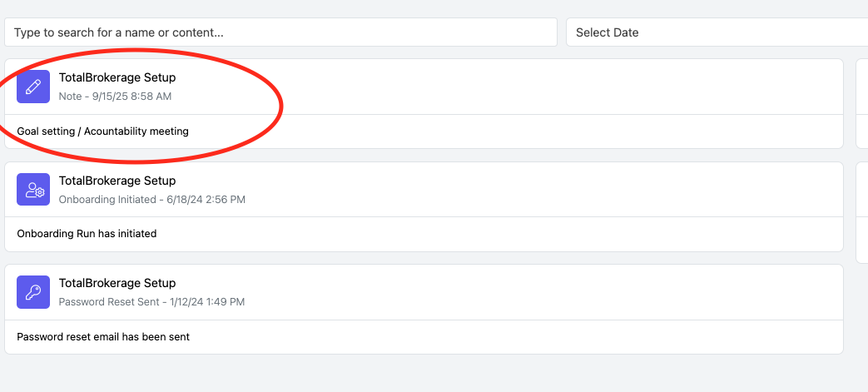Open the Select Date picker

click(717, 32)
